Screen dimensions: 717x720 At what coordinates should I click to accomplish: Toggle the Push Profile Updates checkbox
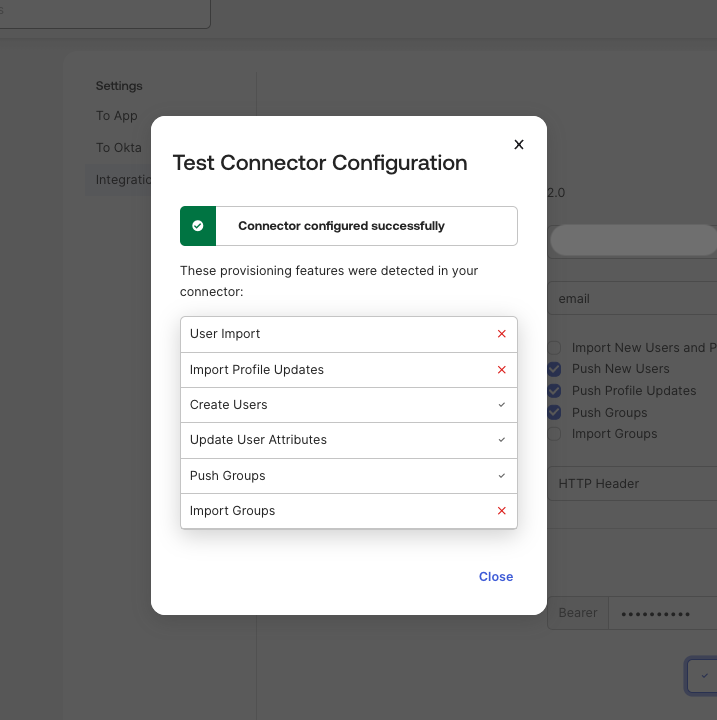point(554,391)
